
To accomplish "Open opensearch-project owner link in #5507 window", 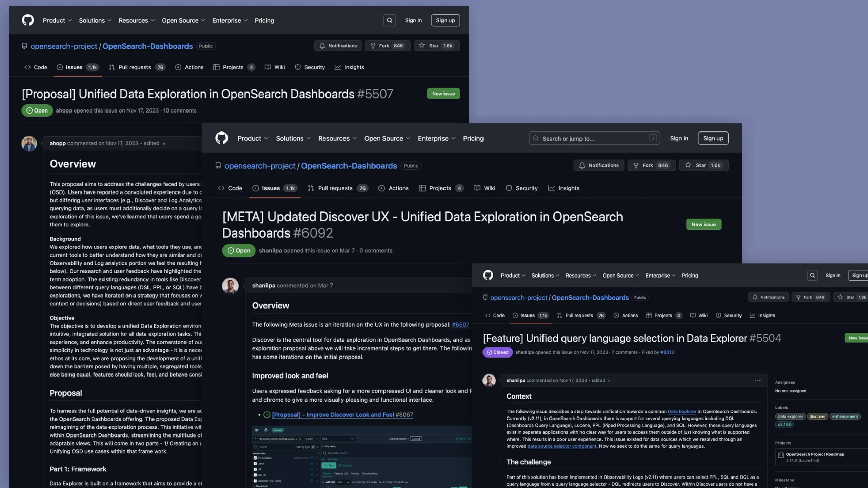I will (x=64, y=46).
